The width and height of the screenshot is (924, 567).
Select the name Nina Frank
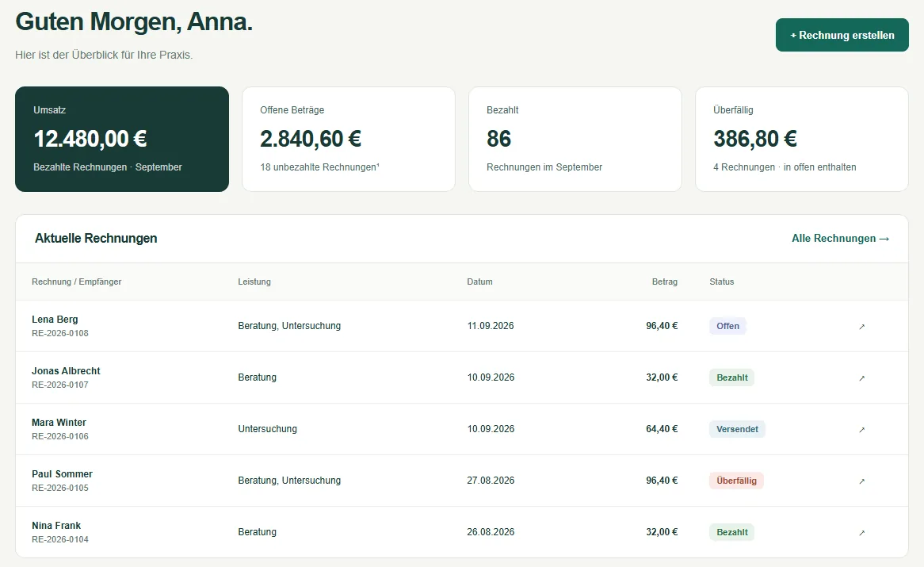click(56, 525)
